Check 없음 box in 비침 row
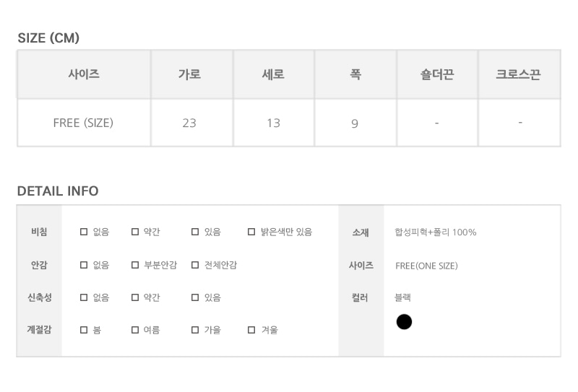 click(x=84, y=232)
